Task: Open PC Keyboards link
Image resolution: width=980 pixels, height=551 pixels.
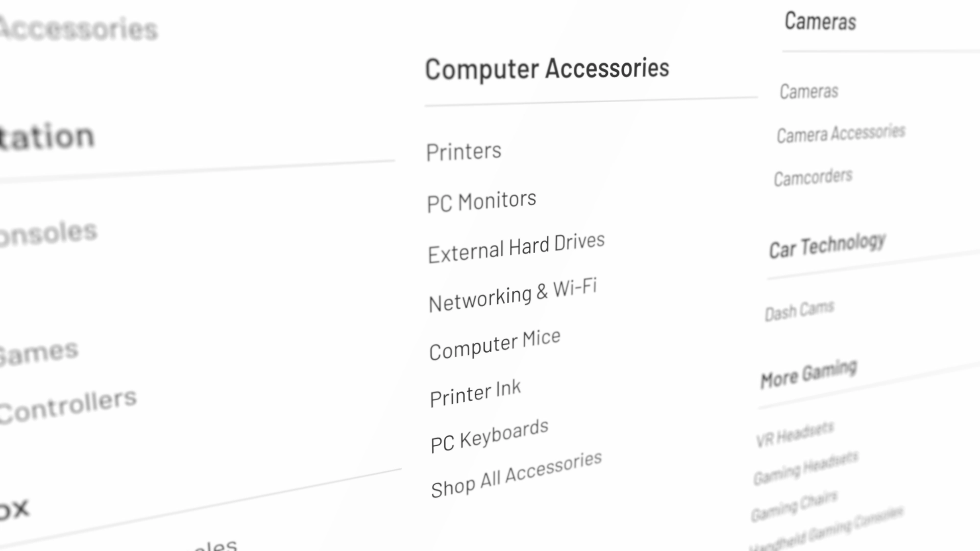Action: click(x=489, y=436)
